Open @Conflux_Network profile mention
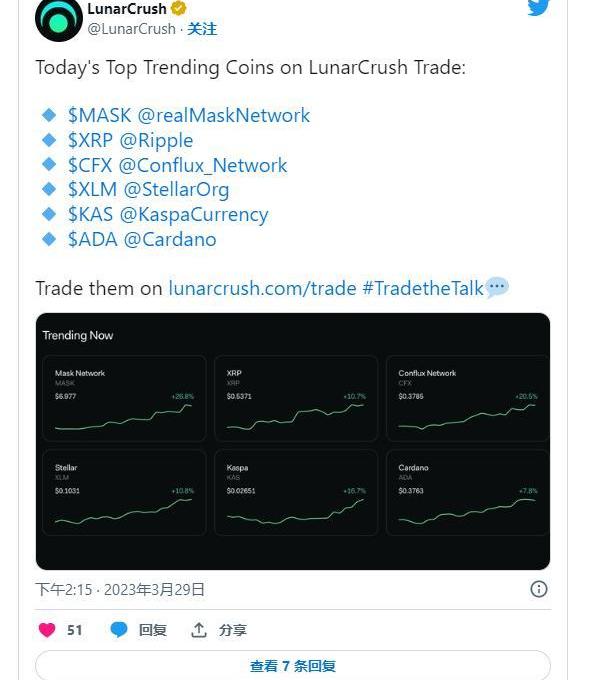This screenshot has width=596, height=680. tap(203, 166)
